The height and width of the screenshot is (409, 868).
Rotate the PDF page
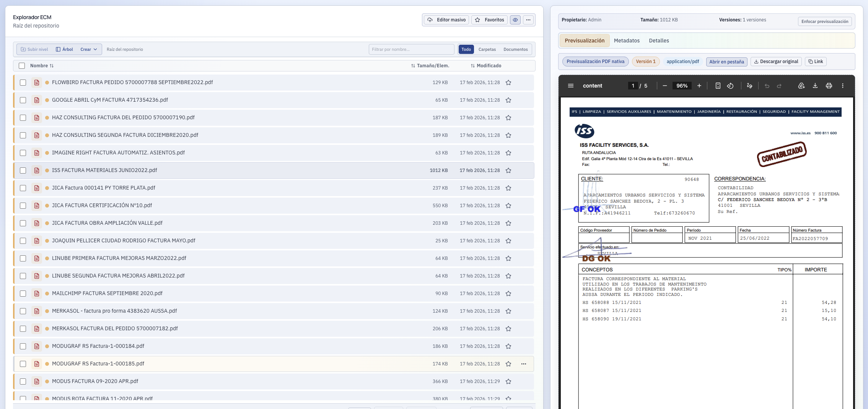click(x=730, y=86)
